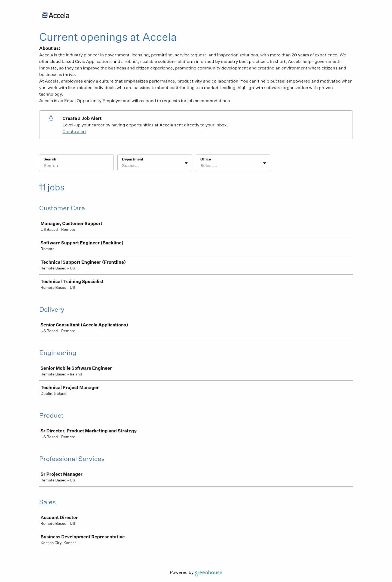This screenshot has height=582, width=392.
Task: Open Software Support Engineer (Backline) listing
Action: (x=82, y=243)
